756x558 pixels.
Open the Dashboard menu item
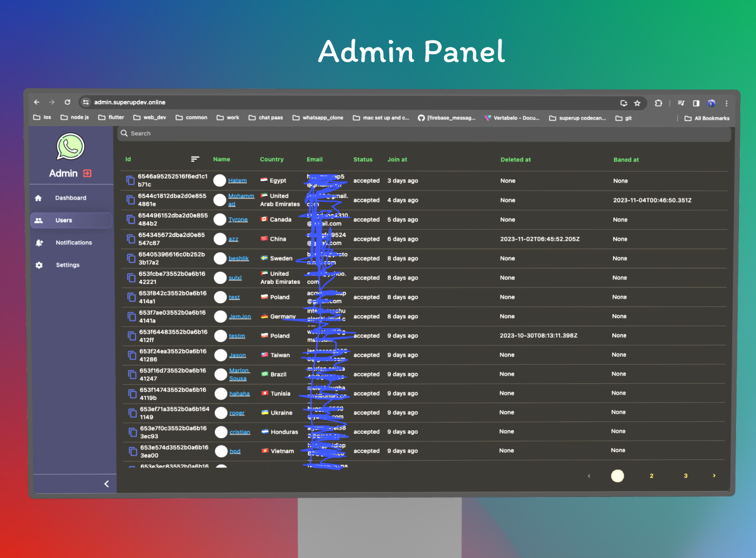[x=71, y=198]
